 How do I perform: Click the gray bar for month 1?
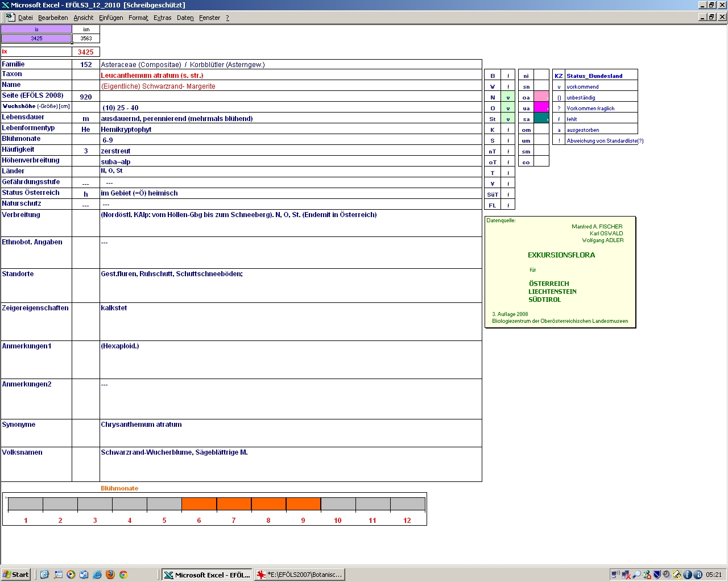26,504
